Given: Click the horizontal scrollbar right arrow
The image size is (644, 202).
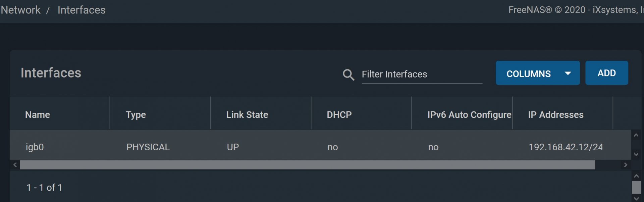Looking at the screenshot, I should (625, 165).
